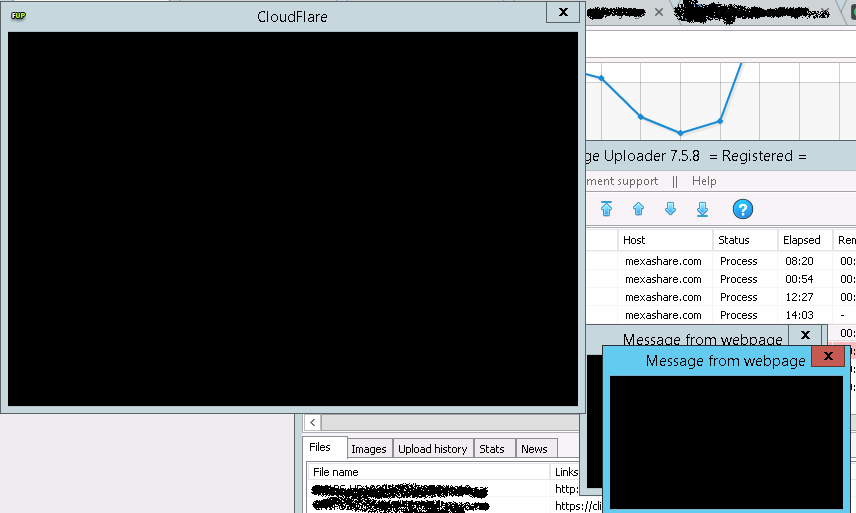Select the mexashare.com row with elapsed 00:54
The image size is (856, 513).
pyautogui.click(x=721, y=279)
